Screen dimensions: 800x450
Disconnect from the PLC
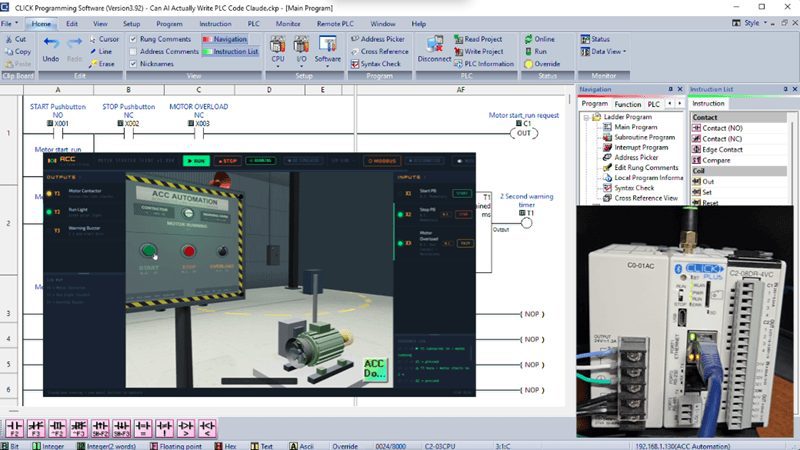pyautogui.click(x=434, y=49)
